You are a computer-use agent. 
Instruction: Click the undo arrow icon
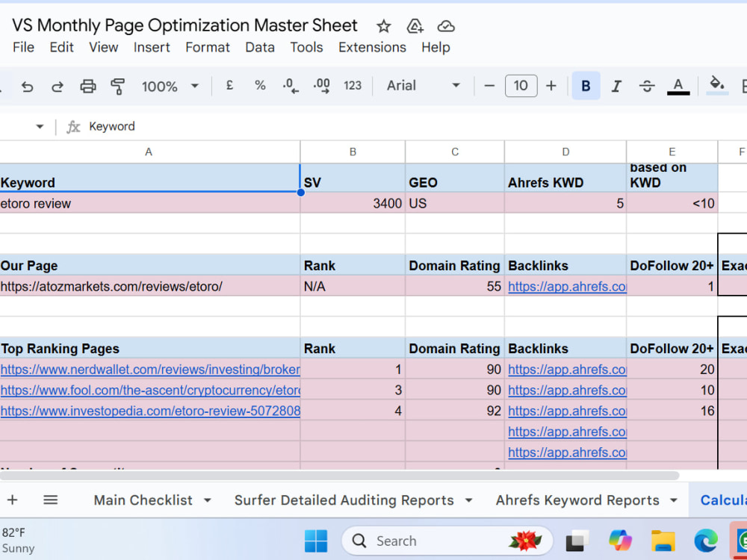click(x=28, y=86)
